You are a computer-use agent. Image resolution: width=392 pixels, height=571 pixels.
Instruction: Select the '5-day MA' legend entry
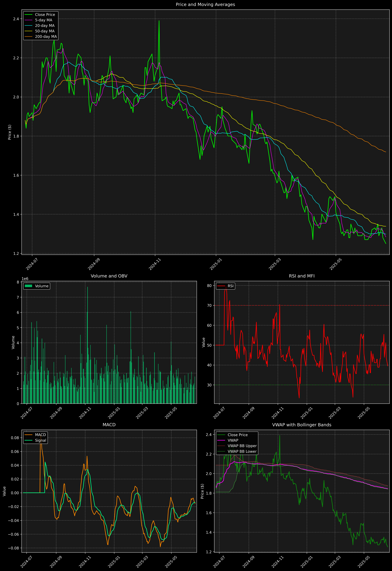43,20
